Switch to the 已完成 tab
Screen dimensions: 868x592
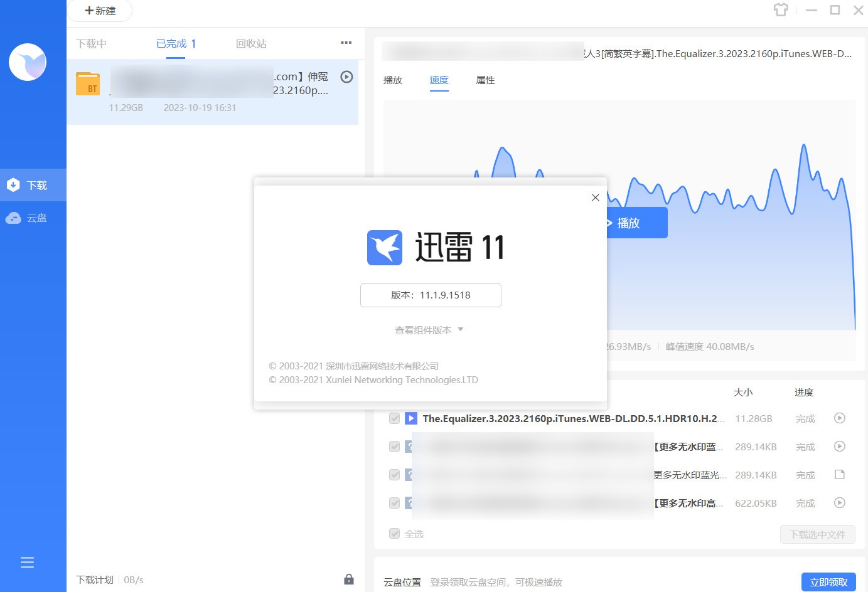click(176, 44)
